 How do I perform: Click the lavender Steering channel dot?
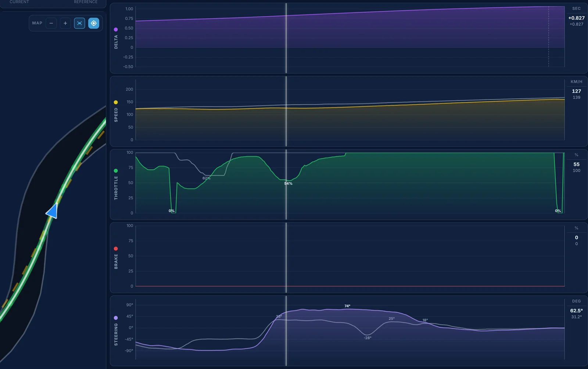click(x=116, y=318)
